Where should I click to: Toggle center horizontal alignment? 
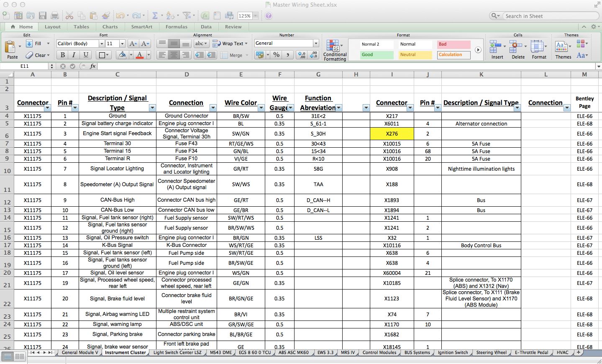[x=174, y=55]
